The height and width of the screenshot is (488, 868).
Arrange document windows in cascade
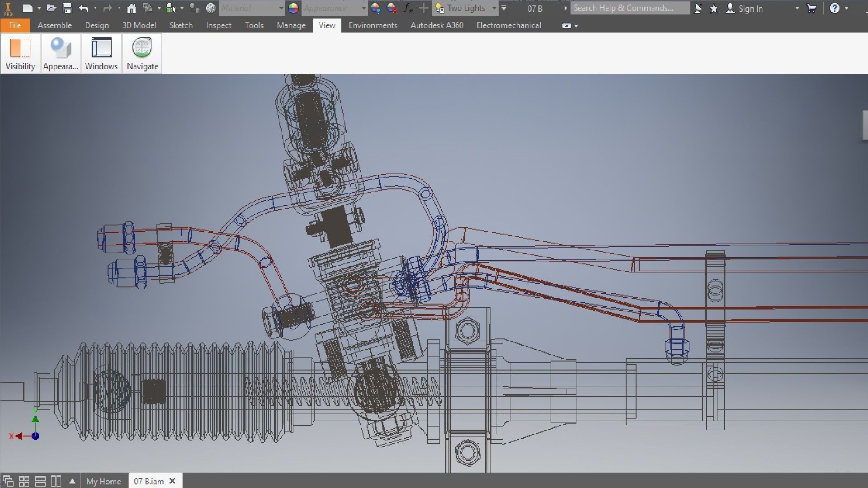8,481
